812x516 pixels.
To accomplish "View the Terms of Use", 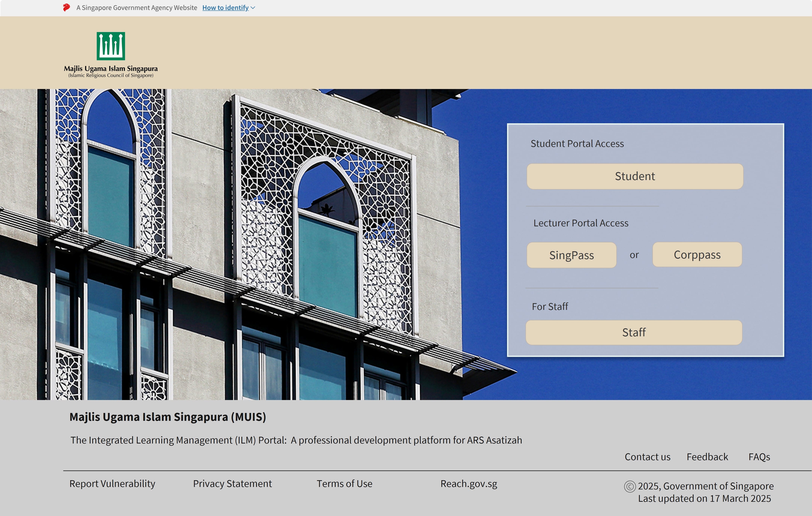I will click(x=344, y=483).
